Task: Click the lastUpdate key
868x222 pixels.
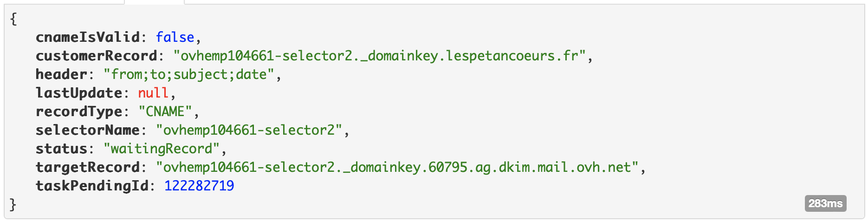Action: click(x=79, y=93)
